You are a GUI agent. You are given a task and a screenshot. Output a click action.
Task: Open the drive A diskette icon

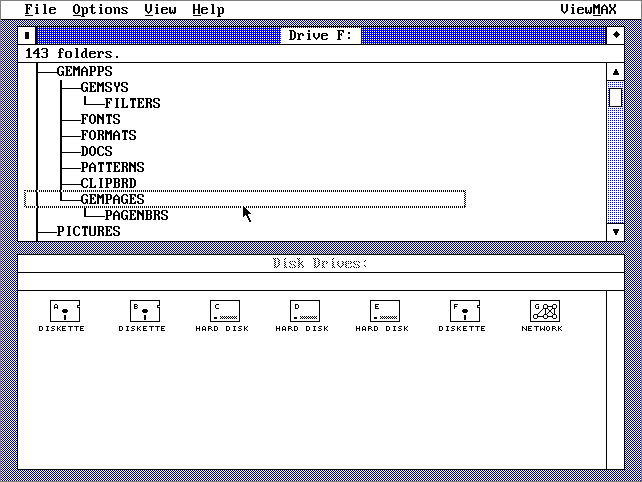coord(63,311)
